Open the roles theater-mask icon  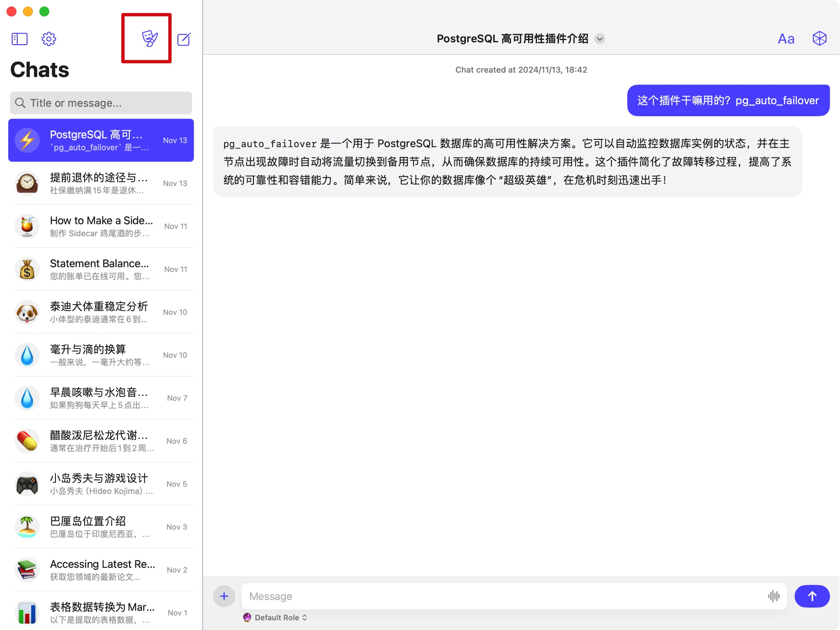tap(149, 39)
